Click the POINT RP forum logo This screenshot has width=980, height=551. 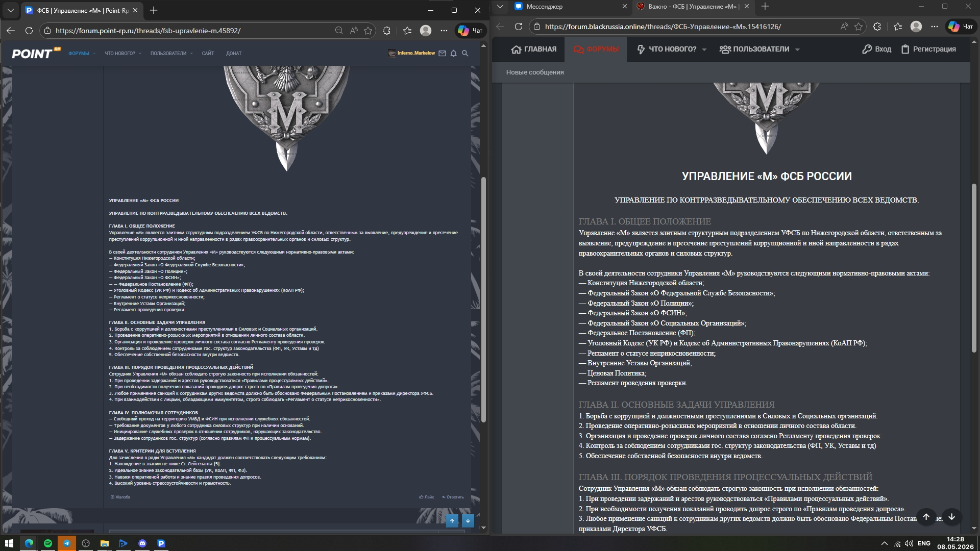36,53
